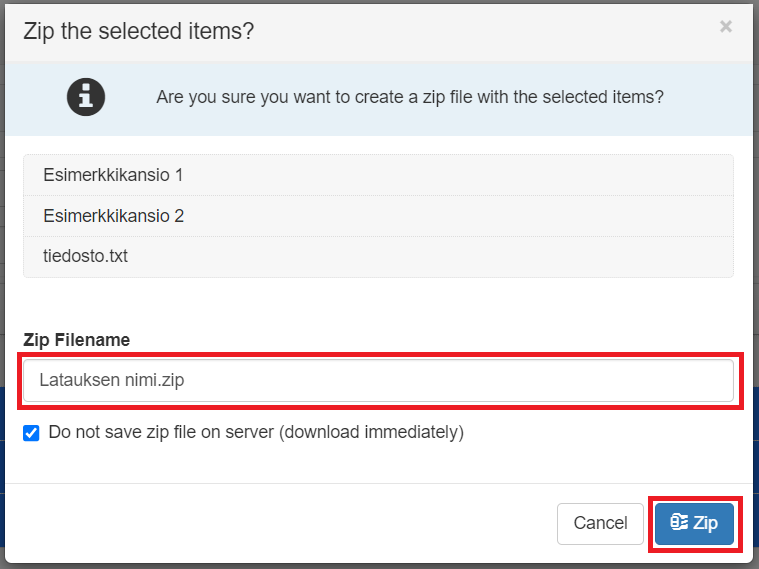The height and width of the screenshot is (569, 759).
Task: Click the 'Are you sure' confirmation message
Action: [x=410, y=97]
